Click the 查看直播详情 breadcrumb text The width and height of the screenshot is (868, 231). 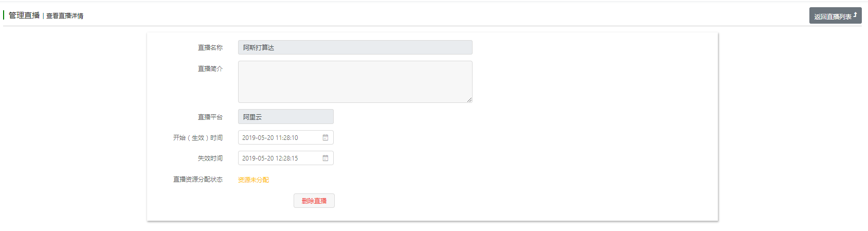pyautogui.click(x=65, y=16)
